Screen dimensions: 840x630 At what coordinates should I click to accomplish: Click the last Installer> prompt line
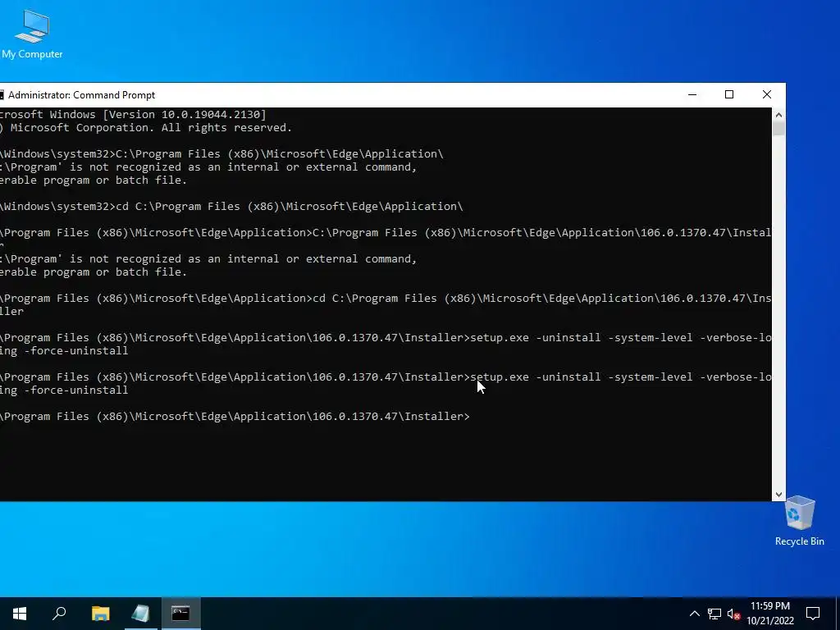(x=235, y=416)
